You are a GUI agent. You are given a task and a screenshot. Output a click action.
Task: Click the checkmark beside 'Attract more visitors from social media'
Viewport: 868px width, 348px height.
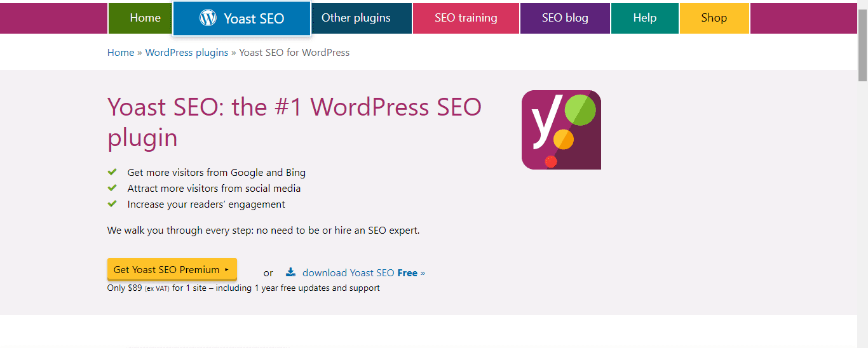click(112, 188)
